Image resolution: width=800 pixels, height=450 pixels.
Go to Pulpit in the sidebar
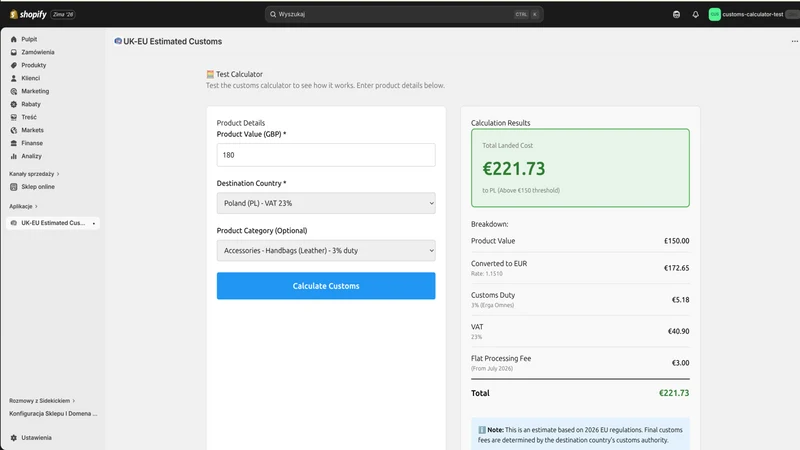pos(29,39)
